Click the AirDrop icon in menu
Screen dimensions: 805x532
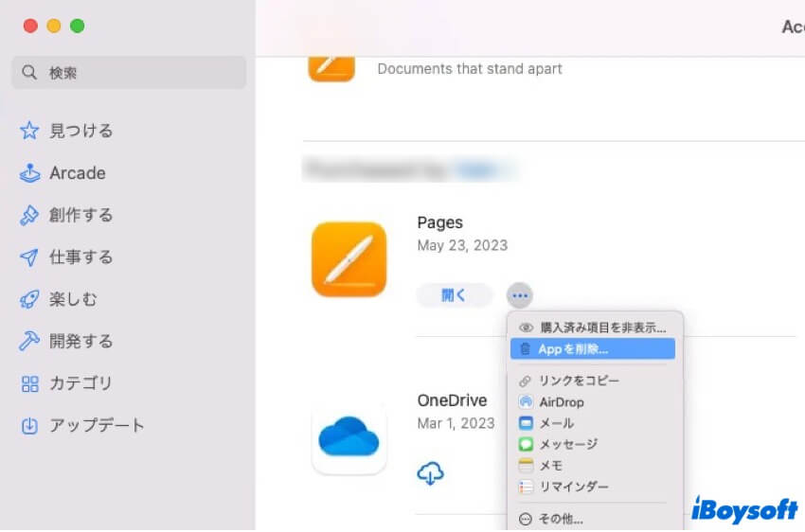pyautogui.click(x=526, y=401)
